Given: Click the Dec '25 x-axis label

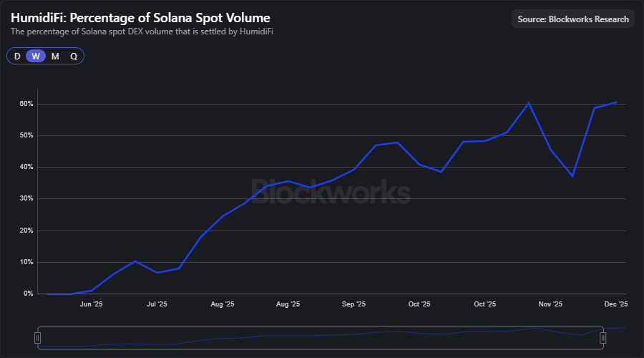Looking at the screenshot, I should tap(616, 304).
